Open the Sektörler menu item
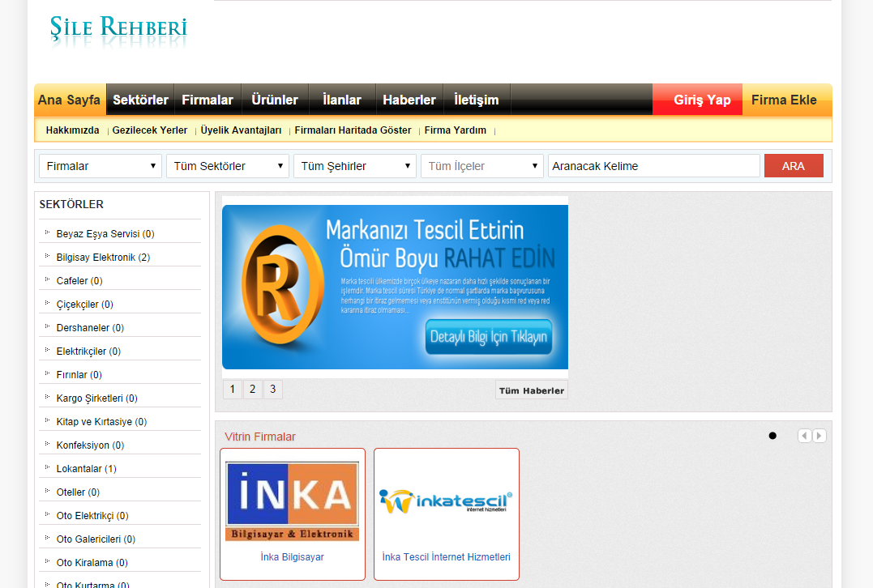Image resolution: width=873 pixels, height=588 pixels. pos(140,100)
